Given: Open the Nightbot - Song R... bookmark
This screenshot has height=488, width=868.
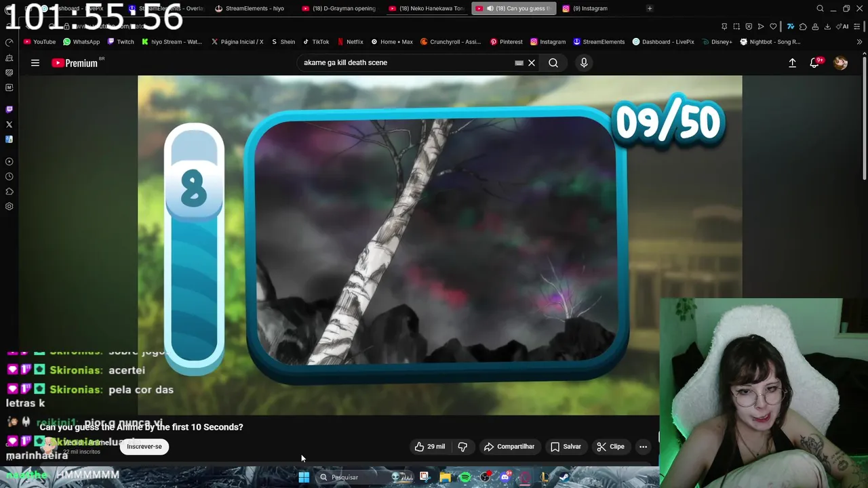Looking at the screenshot, I should pyautogui.click(x=770, y=42).
